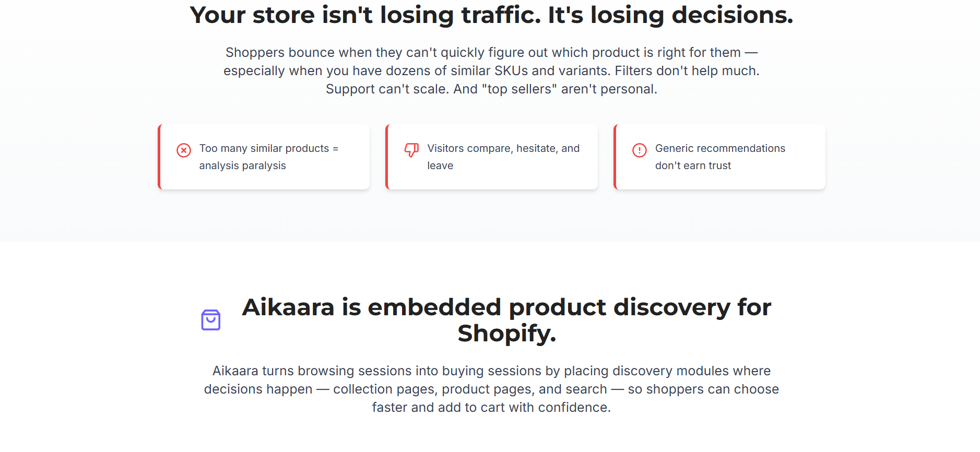This screenshot has height=452, width=980.
Task: Click the word 'Shopify.' in the heading
Action: pos(506,334)
